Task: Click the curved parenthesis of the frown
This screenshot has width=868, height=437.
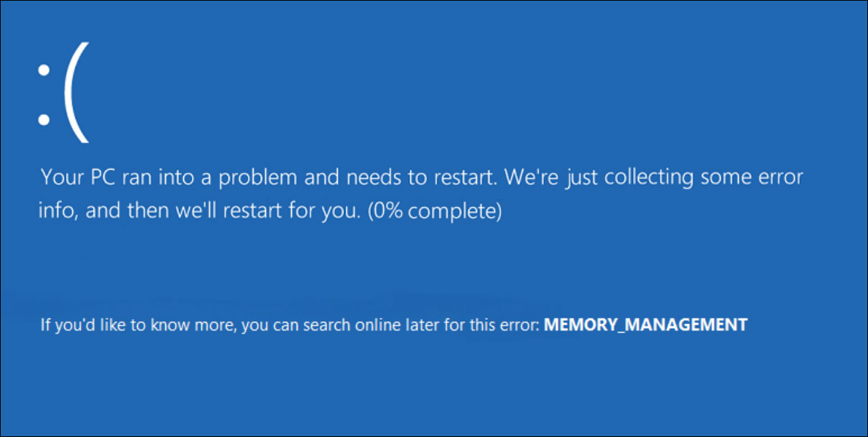Action: tap(75, 93)
